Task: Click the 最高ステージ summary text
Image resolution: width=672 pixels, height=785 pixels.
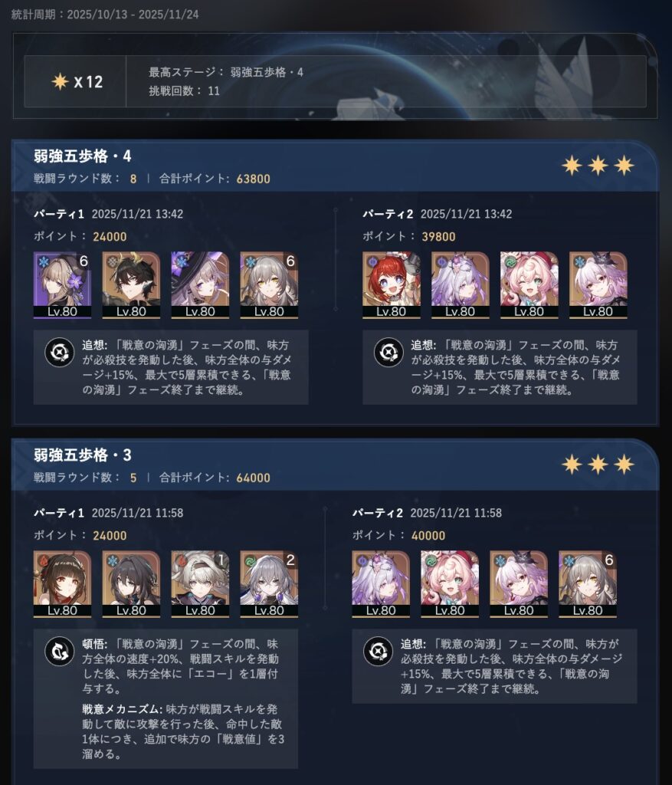Action: (226, 72)
